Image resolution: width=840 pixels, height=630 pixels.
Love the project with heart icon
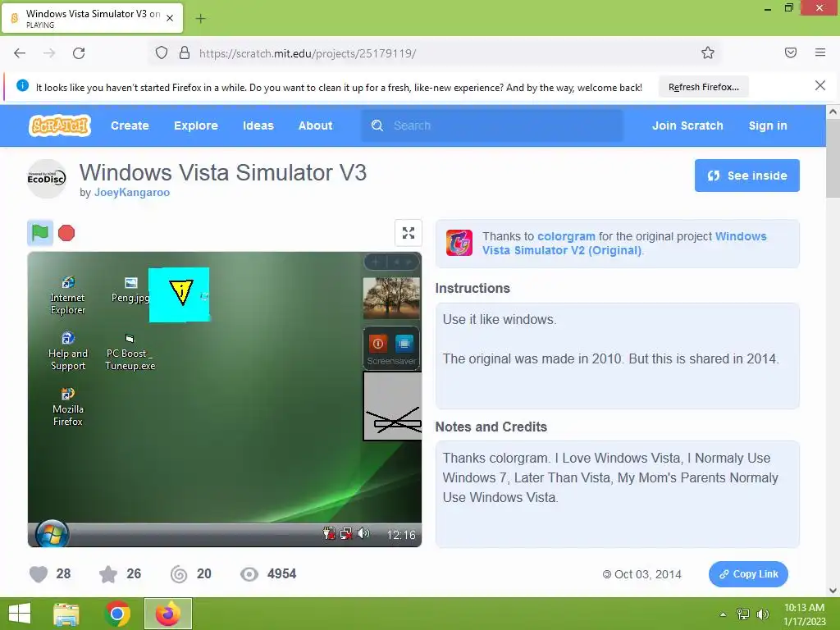click(39, 574)
